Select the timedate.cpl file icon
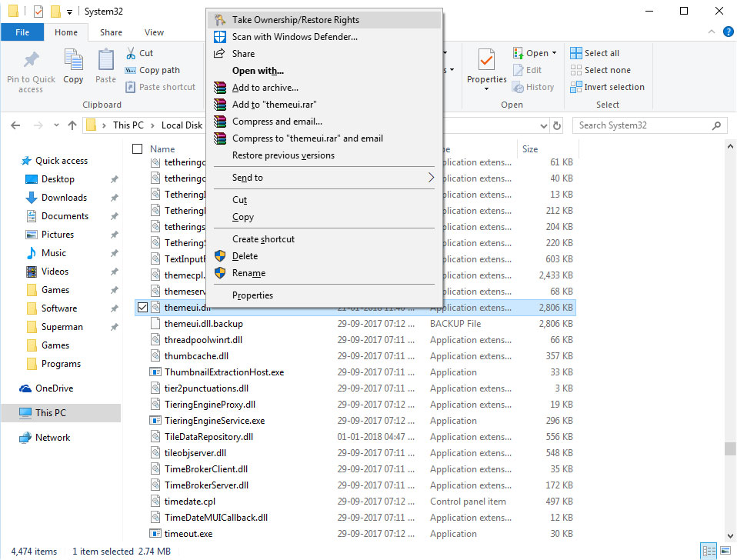 point(155,502)
